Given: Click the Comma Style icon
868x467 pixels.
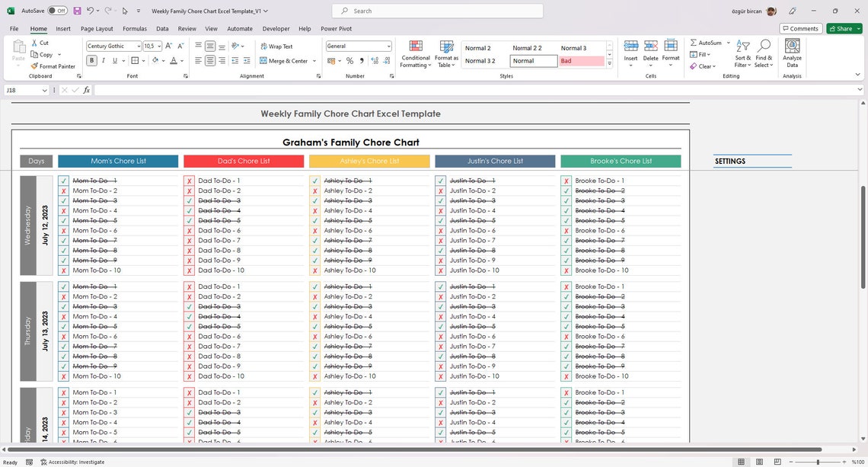Looking at the screenshot, I should [x=361, y=61].
